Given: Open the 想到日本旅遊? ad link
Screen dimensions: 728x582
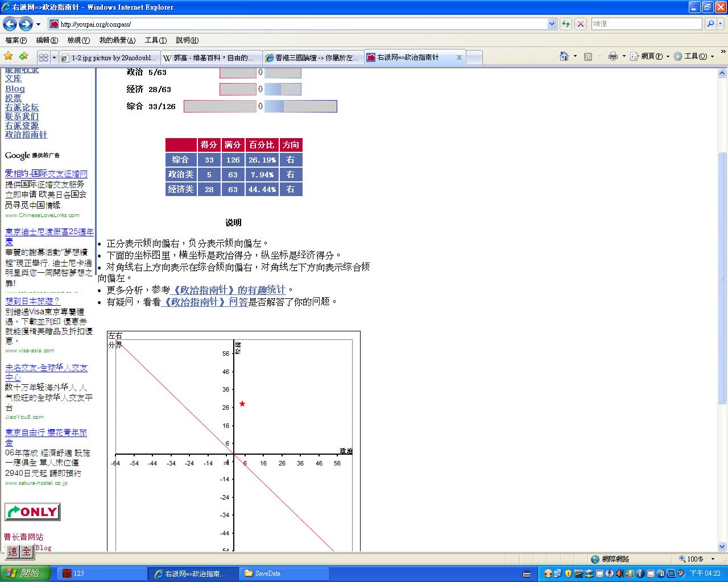Looking at the screenshot, I should click(x=32, y=301).
